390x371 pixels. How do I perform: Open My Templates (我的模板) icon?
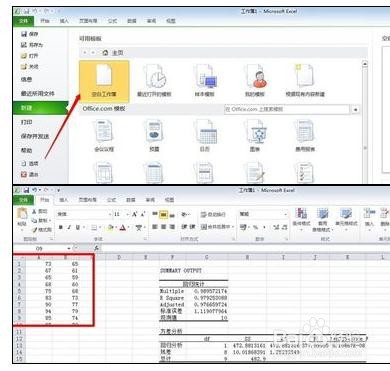(255, 81)
